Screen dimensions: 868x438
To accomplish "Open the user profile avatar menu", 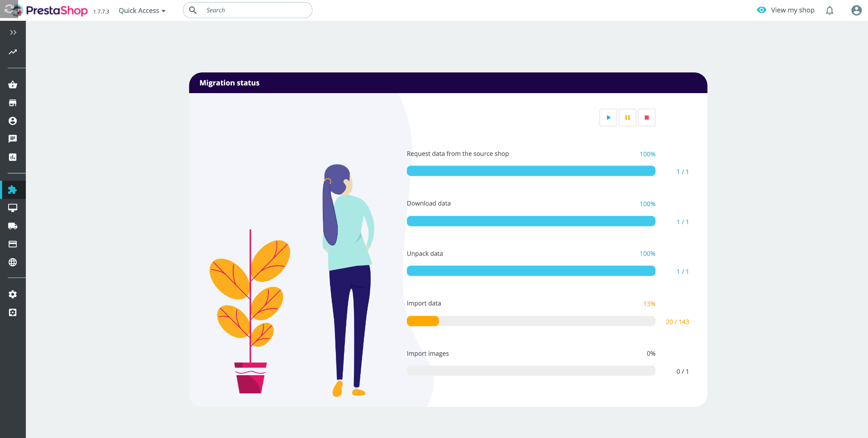I will click(x=856, y=10).
